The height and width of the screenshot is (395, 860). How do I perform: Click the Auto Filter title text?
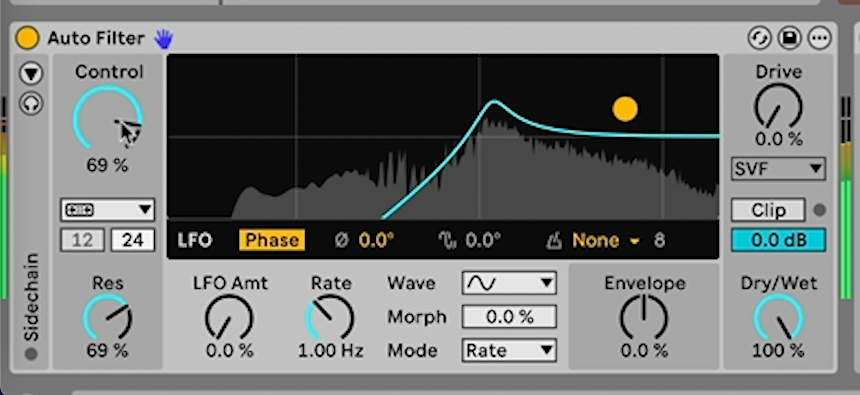point(96,38)
